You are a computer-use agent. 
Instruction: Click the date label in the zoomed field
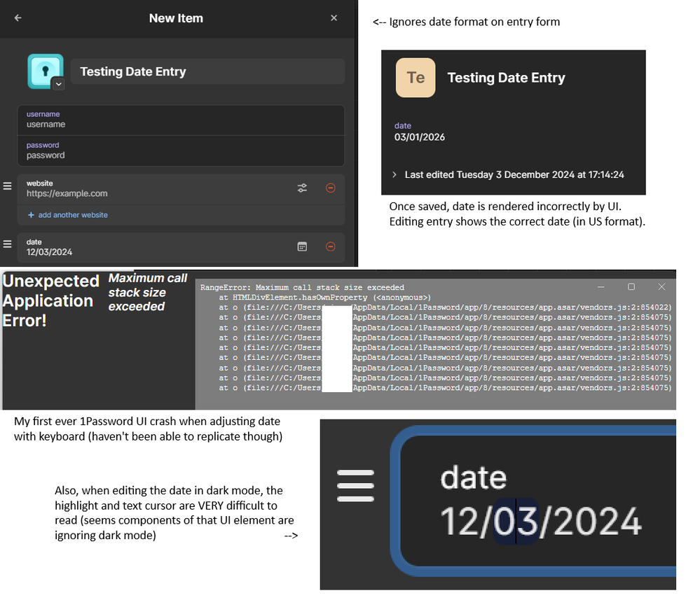click(x=473, y=478)
